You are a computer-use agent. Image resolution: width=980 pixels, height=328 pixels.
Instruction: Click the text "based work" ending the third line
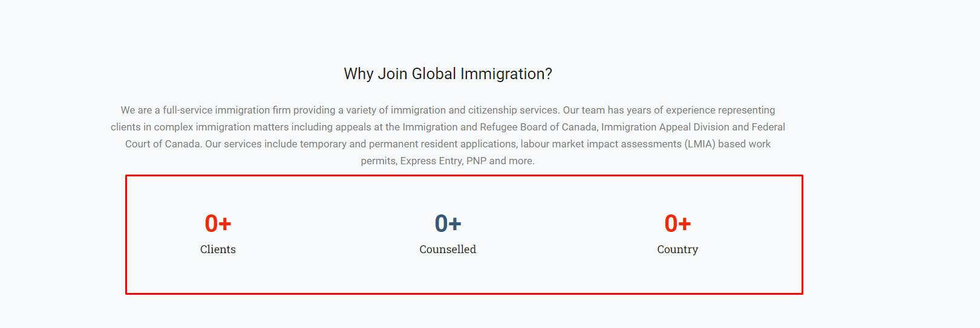744,144
